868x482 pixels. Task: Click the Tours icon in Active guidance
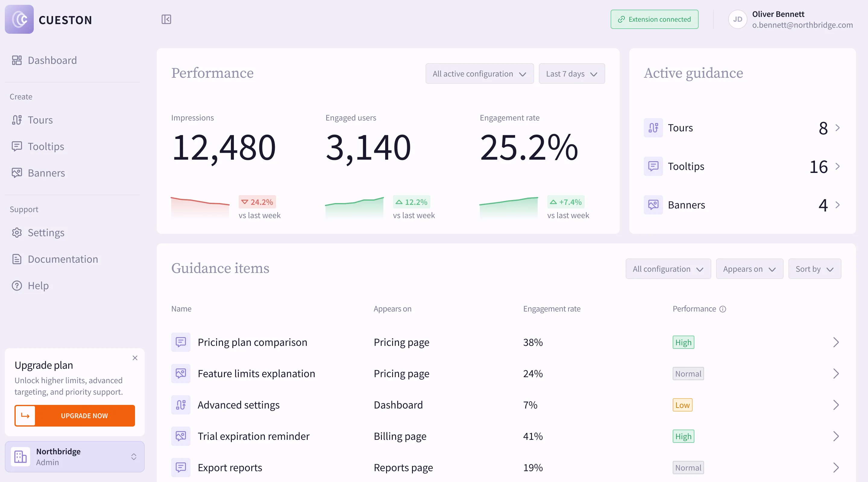(x=653, y=128)
